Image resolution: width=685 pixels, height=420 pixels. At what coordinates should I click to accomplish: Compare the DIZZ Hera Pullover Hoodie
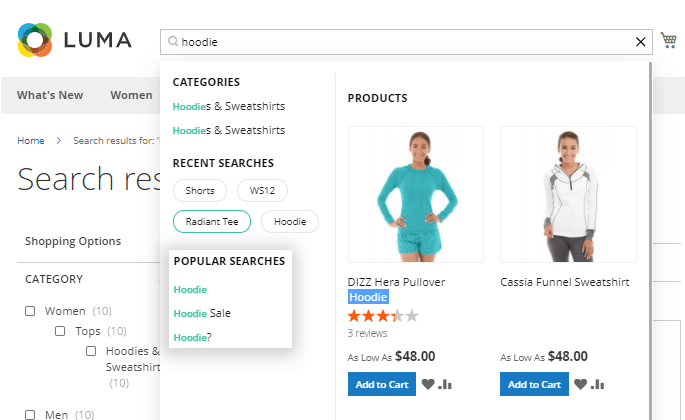point(445,384)
